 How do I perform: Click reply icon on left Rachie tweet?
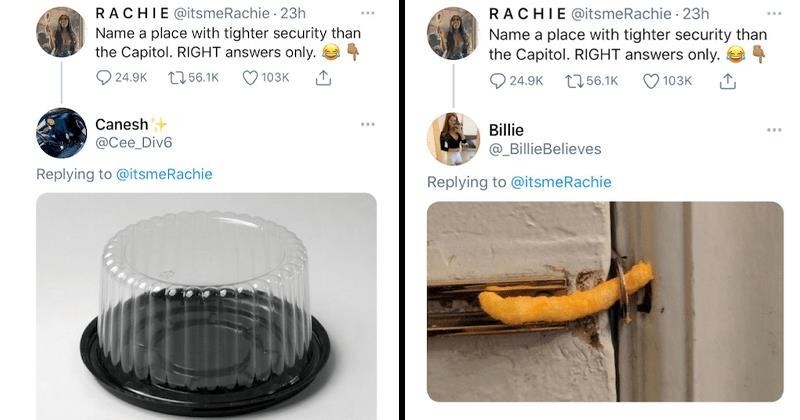(105, 80)
